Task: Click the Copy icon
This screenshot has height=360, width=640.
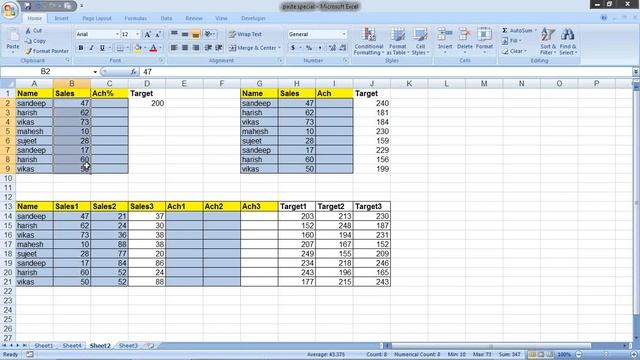Action: click(x=28, y=41)
